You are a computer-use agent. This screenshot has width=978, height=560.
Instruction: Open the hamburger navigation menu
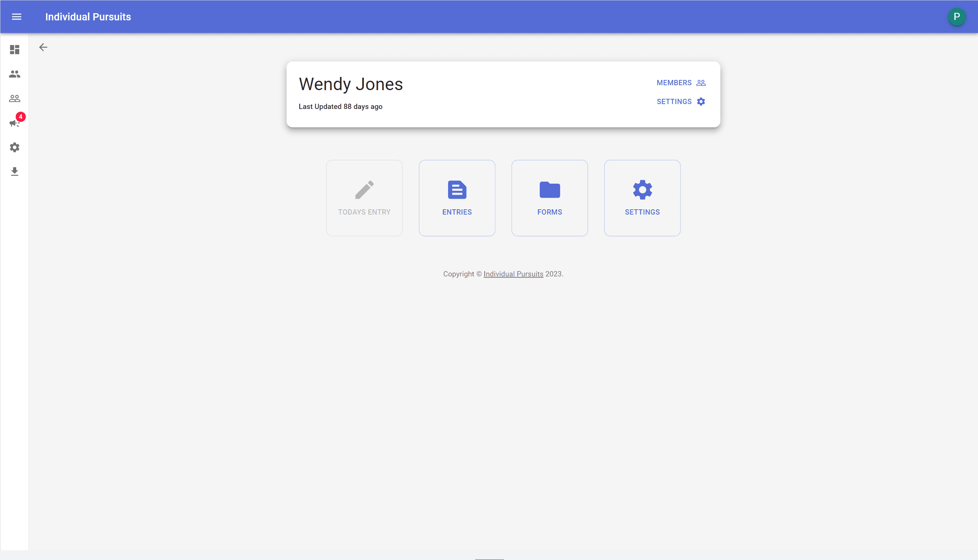coord(17,17)
